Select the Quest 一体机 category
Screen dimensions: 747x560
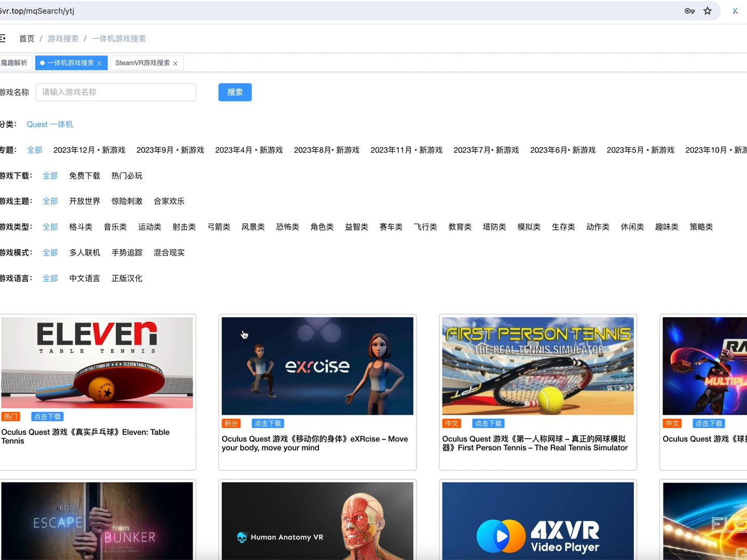tap(50, 124)
